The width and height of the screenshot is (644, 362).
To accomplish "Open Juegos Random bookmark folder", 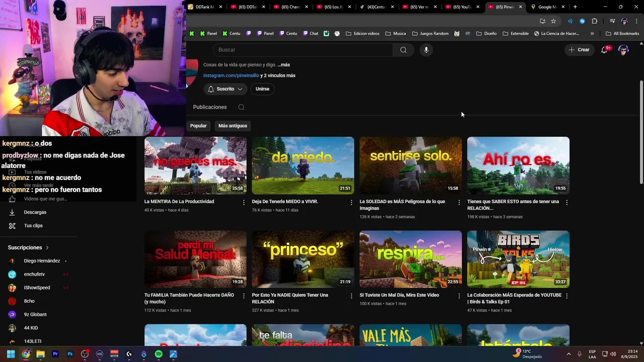I will click(430, 34).
